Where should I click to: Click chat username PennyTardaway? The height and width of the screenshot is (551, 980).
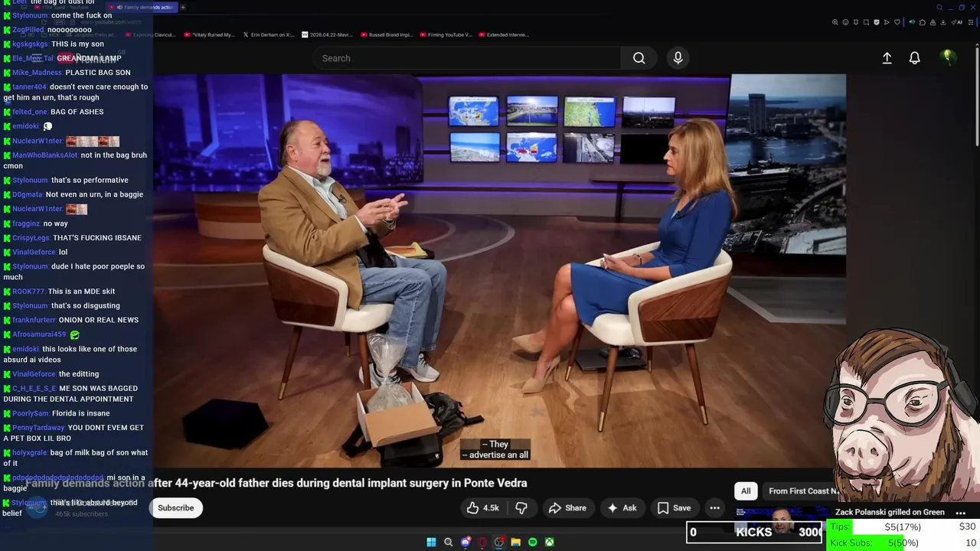point(38,428)
